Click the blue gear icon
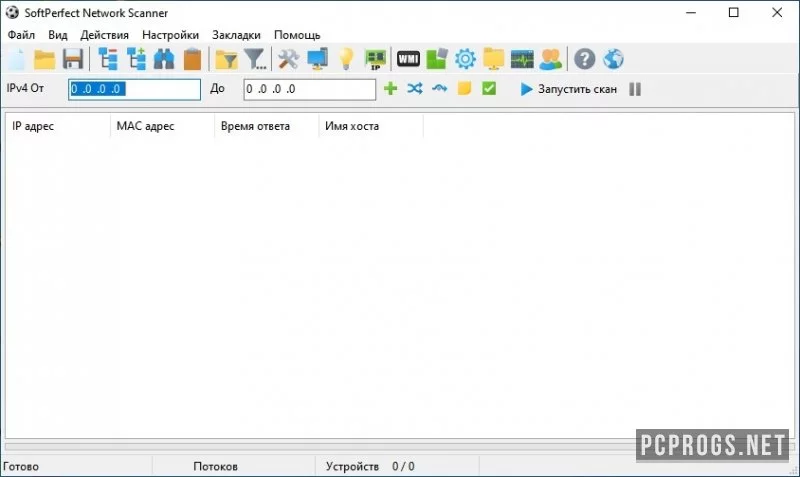800x477 pixels. click(x=465, y=59)
